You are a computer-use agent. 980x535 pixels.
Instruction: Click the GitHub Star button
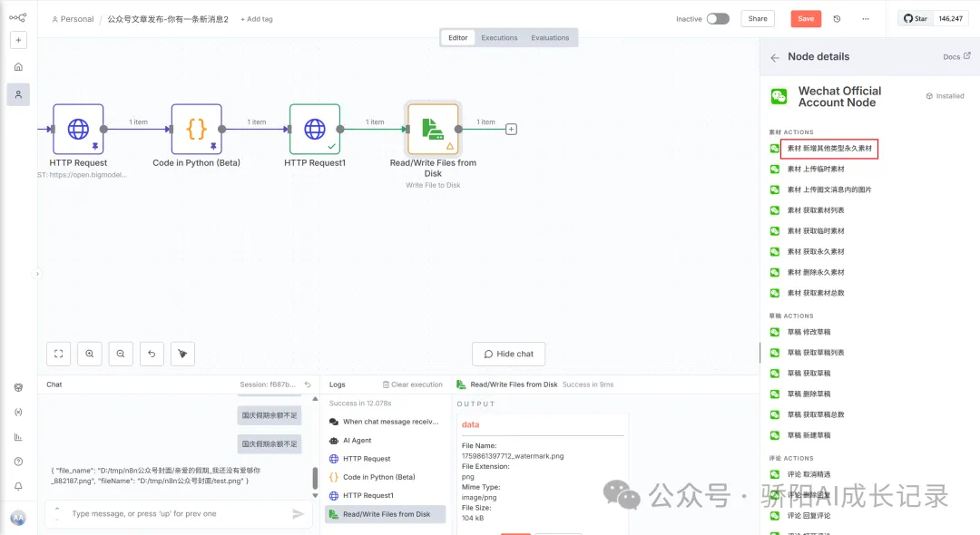pyautogui.click(x=916, y=19)
